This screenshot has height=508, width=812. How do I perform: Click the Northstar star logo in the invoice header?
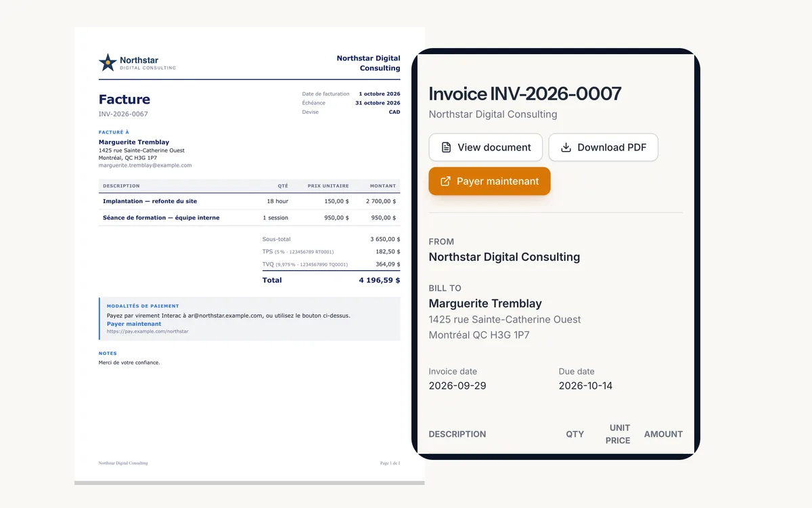coord(108,63)
